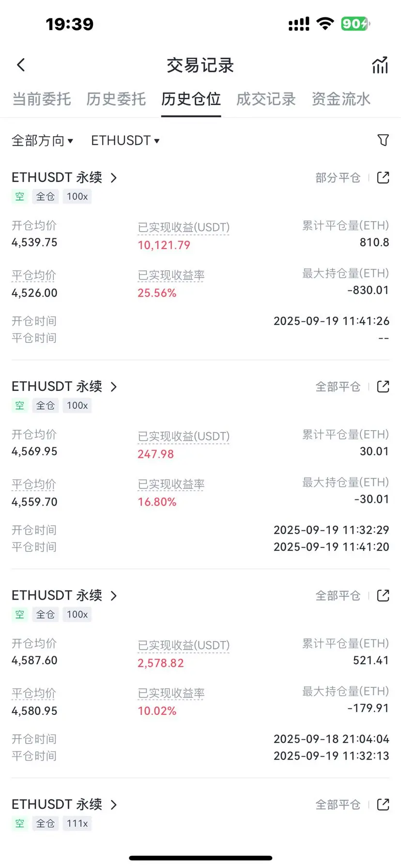Share the 4,569.95 entry position record
401x868 pixels.
[x=383, y=387]
